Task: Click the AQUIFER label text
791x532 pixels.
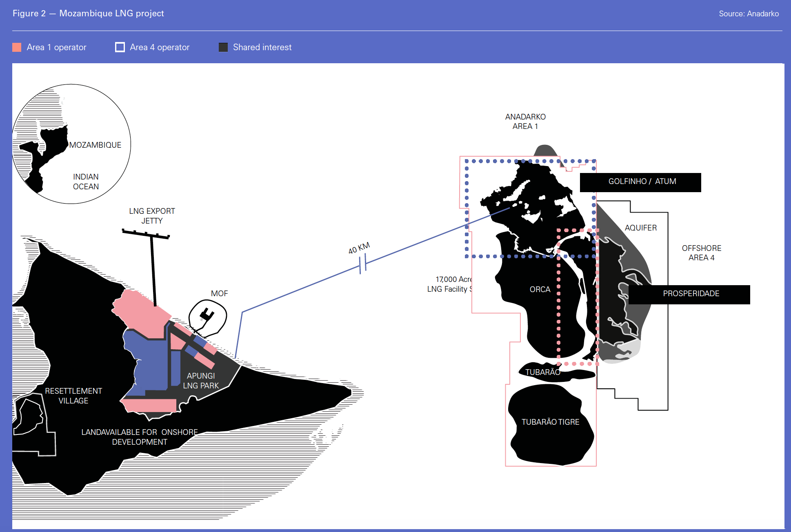Action: (x=640, y=228)
